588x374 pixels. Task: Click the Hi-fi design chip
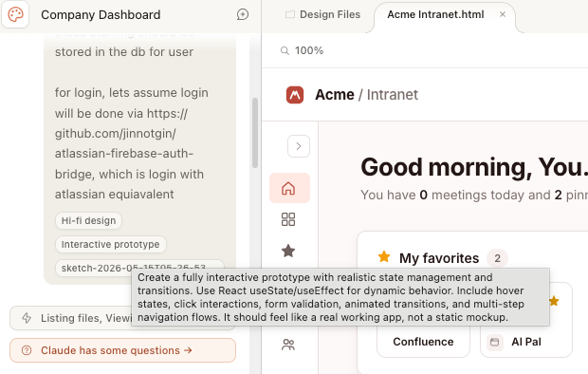point(88,220)
